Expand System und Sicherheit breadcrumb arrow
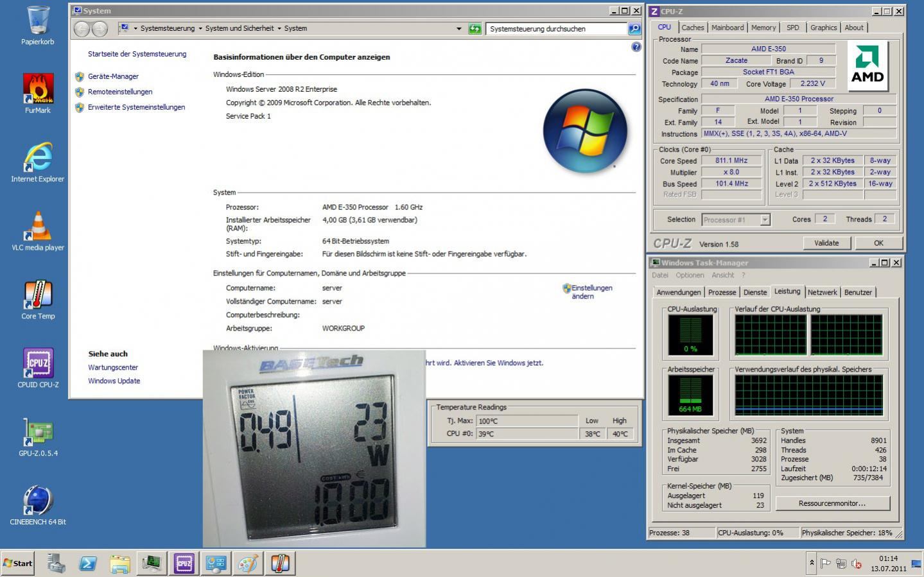This screenshot has height=577, width=924. [279, 28]
